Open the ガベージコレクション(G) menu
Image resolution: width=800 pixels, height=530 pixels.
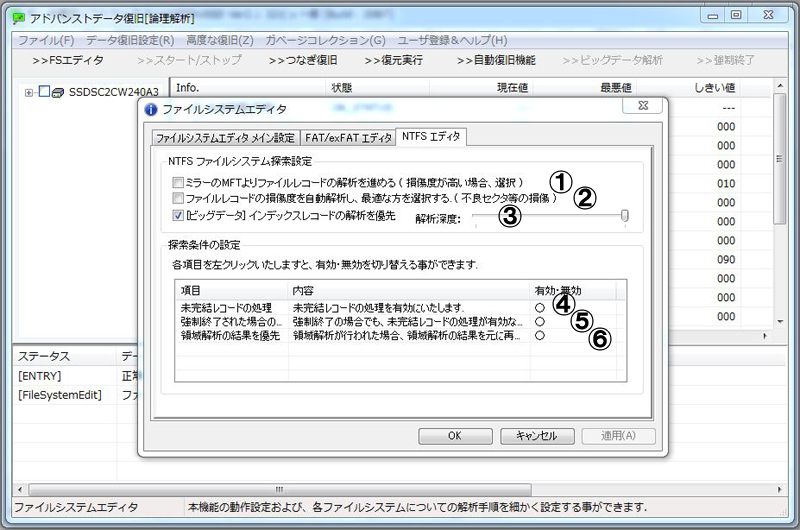[x=326, y=40]
